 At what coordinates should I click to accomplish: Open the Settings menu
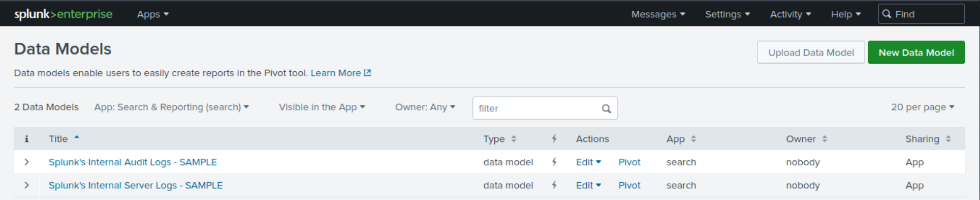pyautogui.click(x=727, y=14)
